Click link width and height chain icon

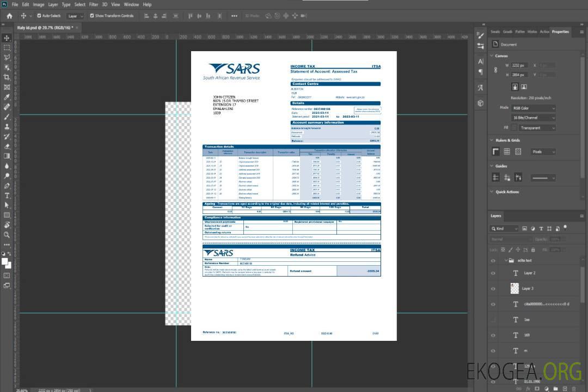[x=495, y=70]
